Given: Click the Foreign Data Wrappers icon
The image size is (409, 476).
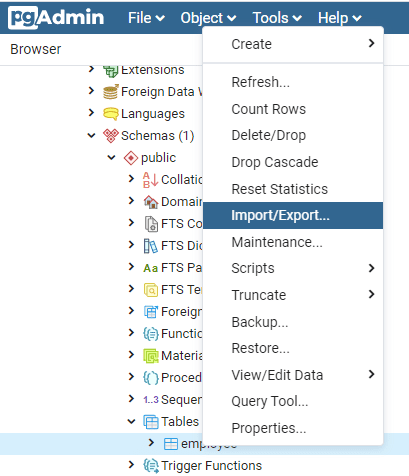Looking at the screenshot, I should tap(111, 92).
